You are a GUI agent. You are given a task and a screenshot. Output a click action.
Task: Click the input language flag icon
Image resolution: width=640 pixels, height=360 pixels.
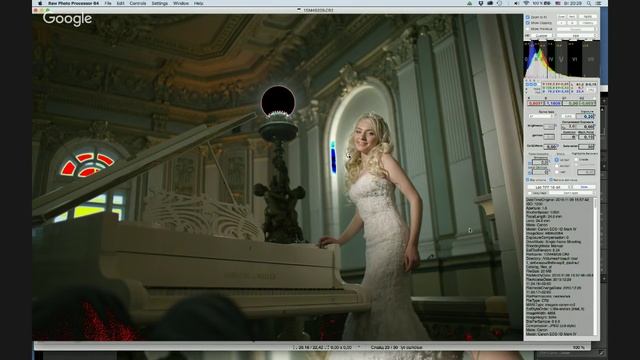[558, 3]
